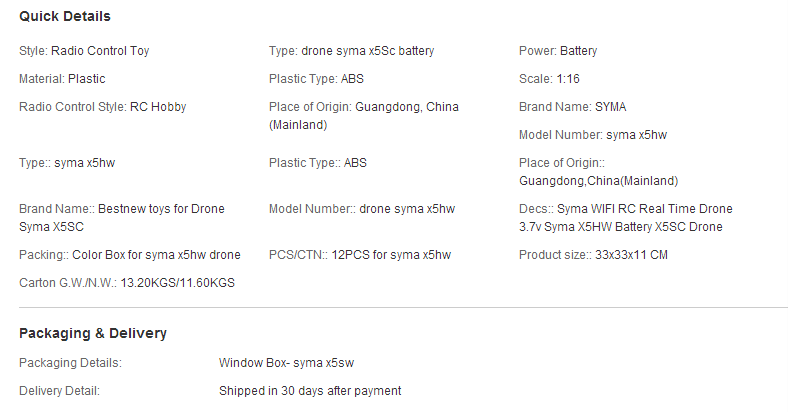This screenshot has height=412, width=788.
Task: Click the Scale 1:16 value
Action: pos(568,79)
